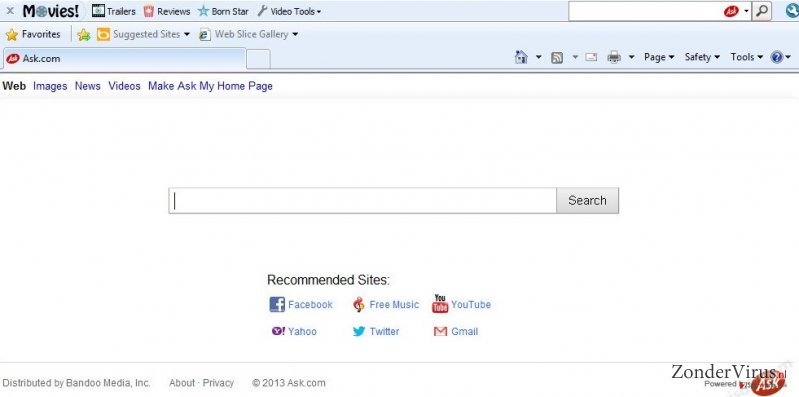The width and height of the screenshot is (799, 397).
Task: Expand the Video Tools dropdown
Action: click(289, 11)
